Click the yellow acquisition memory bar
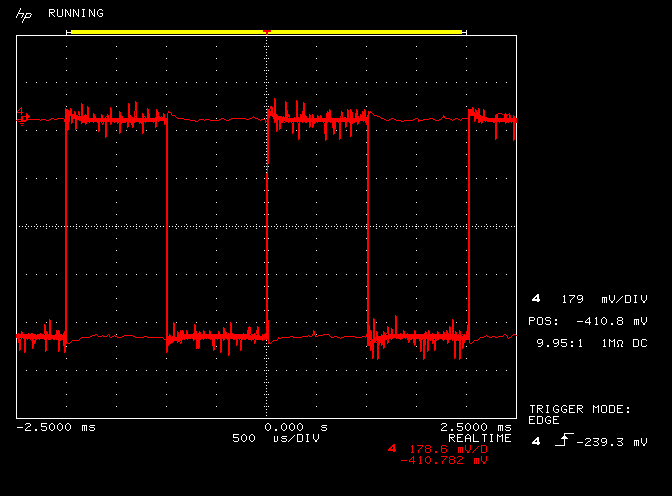The height and width of the screenshot is (496, 672). (266, 32)
